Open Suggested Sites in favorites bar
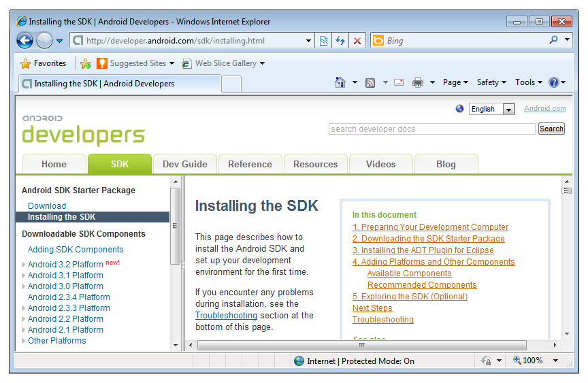Screen dimensions: 588x383 tap(135, 63)
